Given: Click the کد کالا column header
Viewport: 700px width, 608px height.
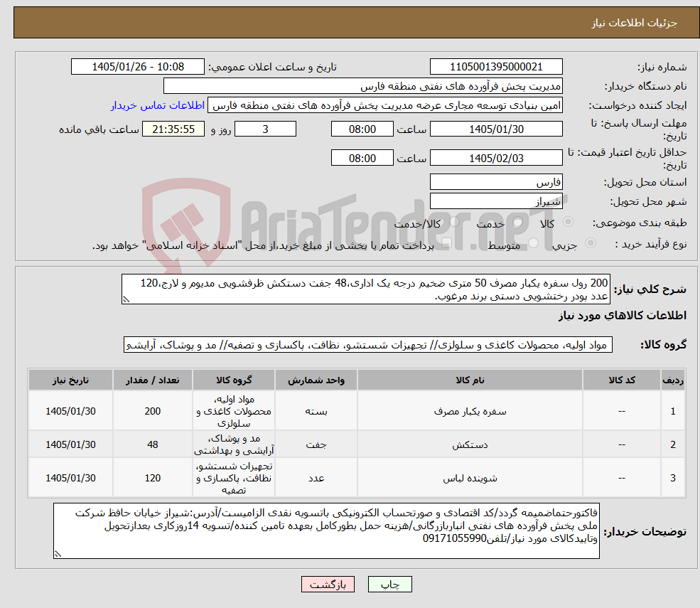Looking at the screenshot, I should (x=621, y=380).
